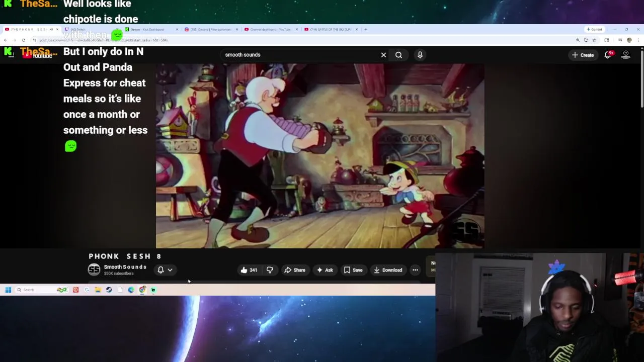Open a new browser tab
Image resolution: width=644 pixels, height=362 pixels.
[366, 29]
